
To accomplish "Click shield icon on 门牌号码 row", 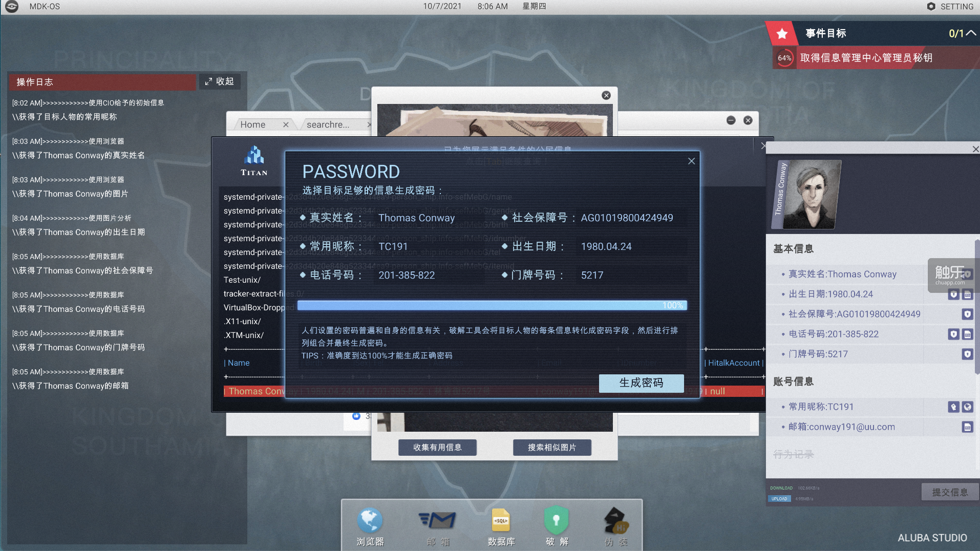I will tap(967, 354).
